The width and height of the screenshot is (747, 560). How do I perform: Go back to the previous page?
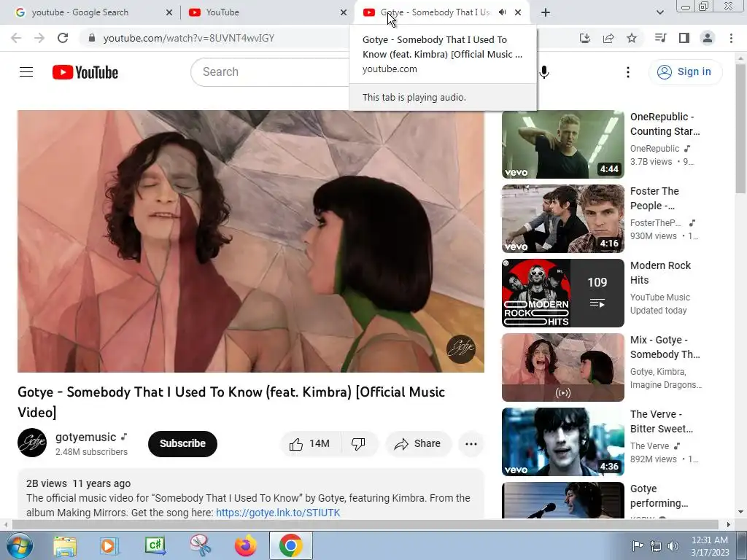tap(16, 38)
